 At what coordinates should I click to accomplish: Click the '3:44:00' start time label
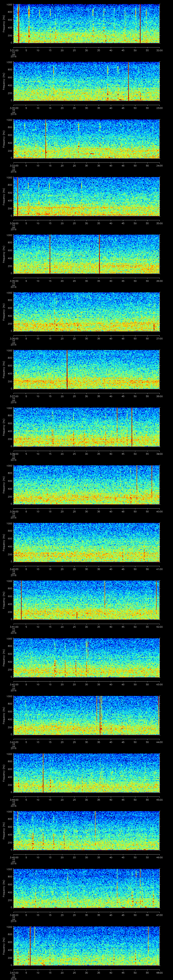click(x=14, y=799)
